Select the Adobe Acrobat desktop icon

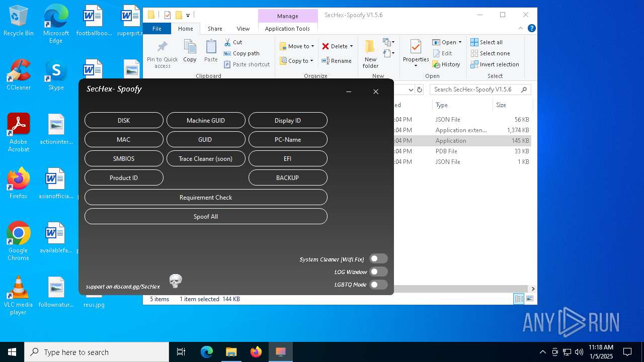19,133
